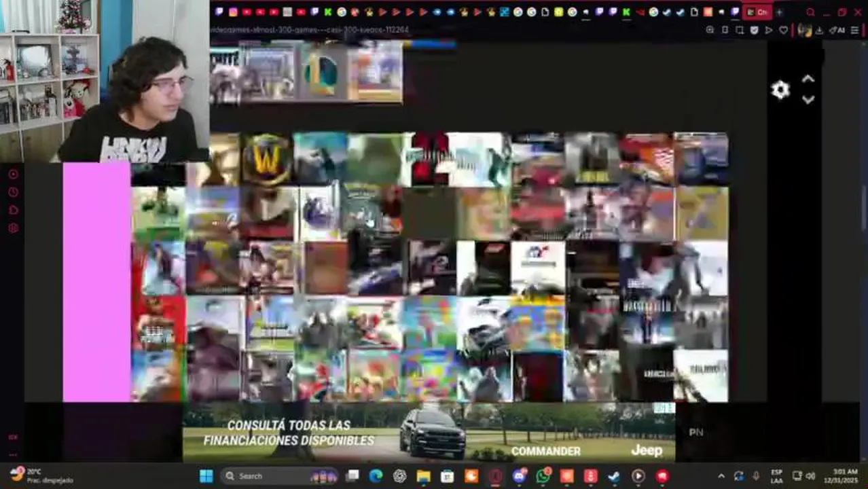Open the profile avatar in browser toolbar
The height and width of the screenshot is (489, 868).
[x=805, y=30]
